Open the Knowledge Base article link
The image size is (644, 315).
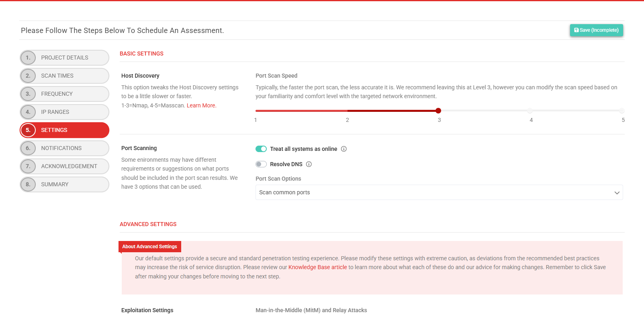[317, 267]
